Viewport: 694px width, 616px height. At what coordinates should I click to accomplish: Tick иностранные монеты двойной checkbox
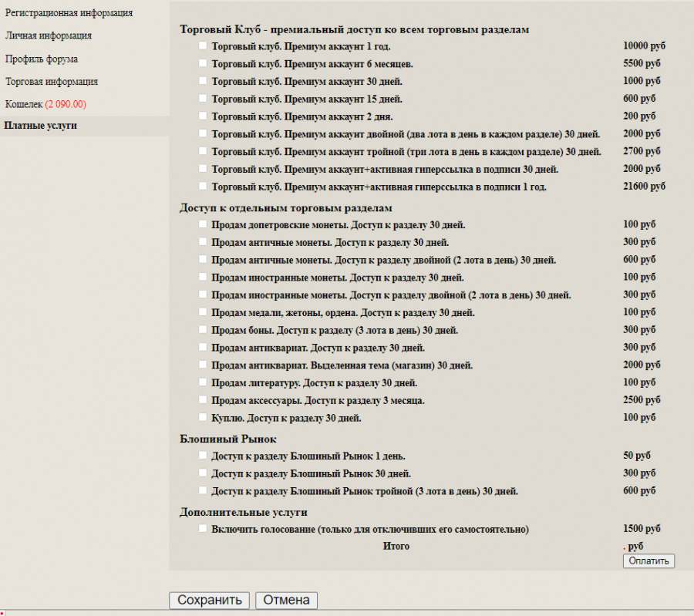point(203,295)
